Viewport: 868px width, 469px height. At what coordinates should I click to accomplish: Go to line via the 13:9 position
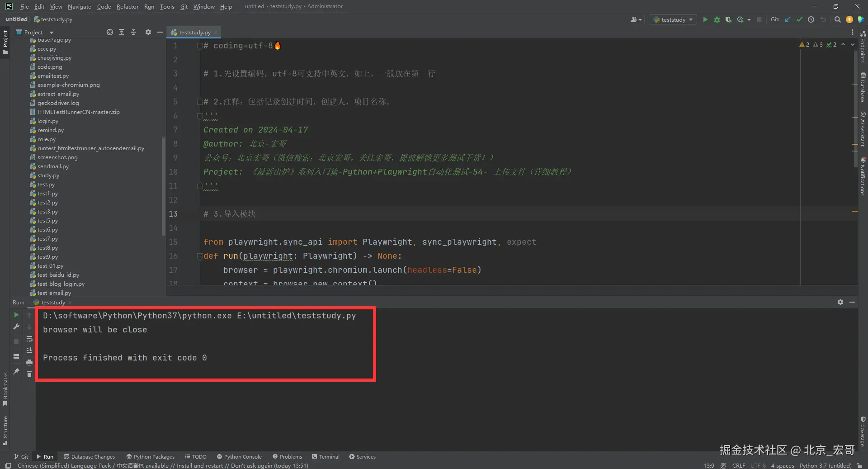709,465
